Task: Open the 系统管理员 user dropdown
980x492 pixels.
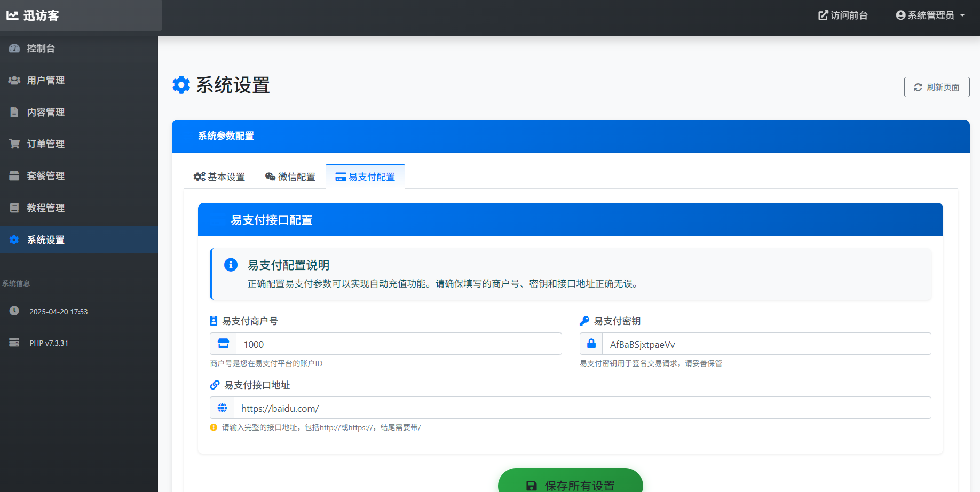Action: pyautogui.click(x=930, y=15)
